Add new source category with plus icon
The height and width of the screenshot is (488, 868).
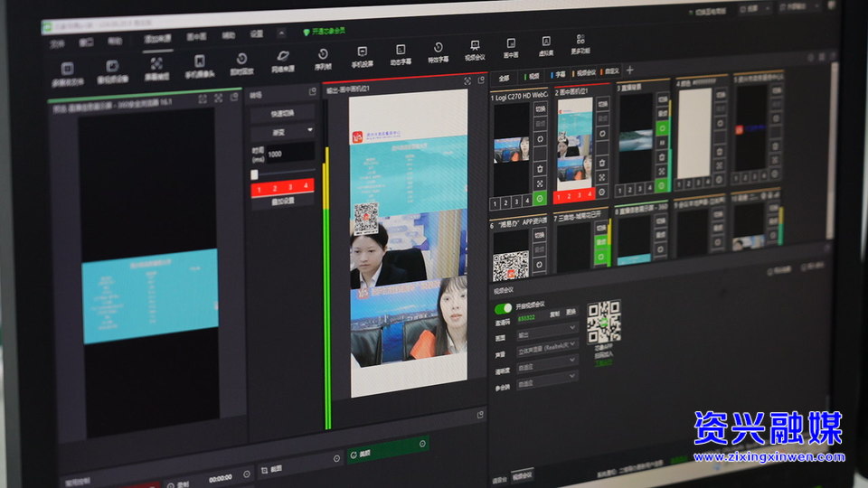629,70
